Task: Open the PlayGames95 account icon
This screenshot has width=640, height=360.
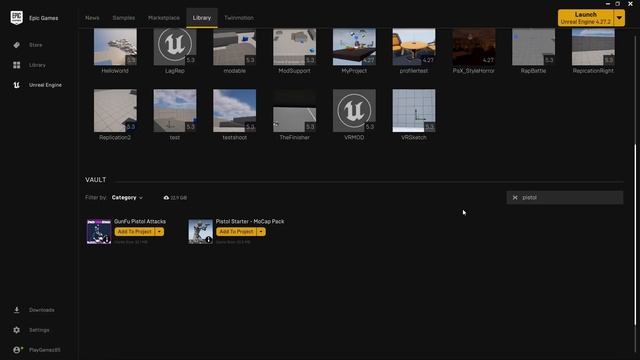Action: (x=18, y=350)
